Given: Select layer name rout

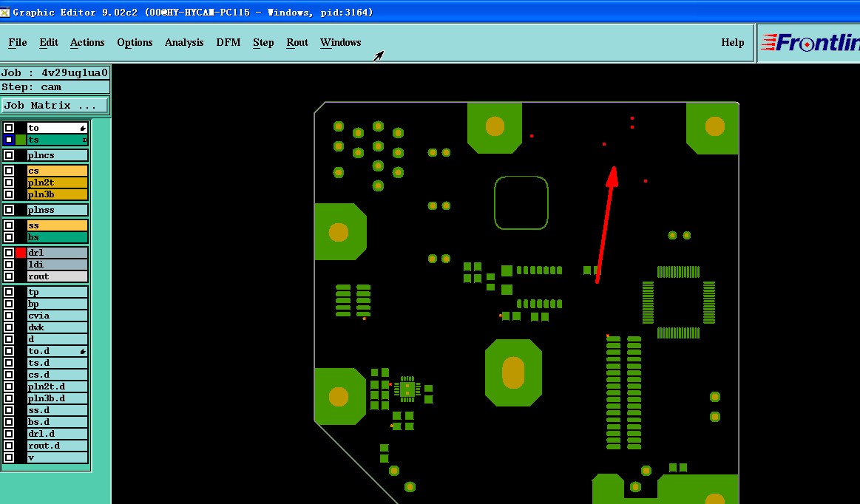Looking at the screenshot, I should (58, 276).
